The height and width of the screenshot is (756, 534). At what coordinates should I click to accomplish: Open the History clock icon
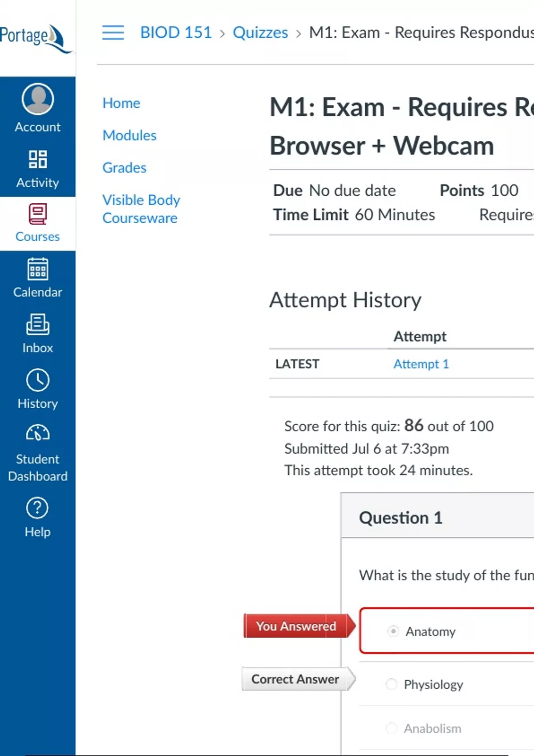(x=38, y=380)
